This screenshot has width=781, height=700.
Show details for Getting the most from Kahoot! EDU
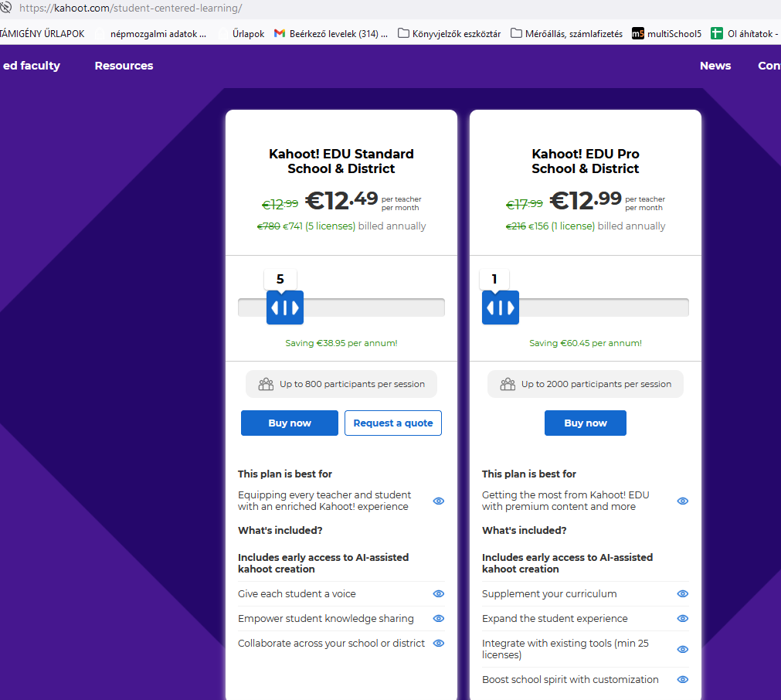click(683, 501)
